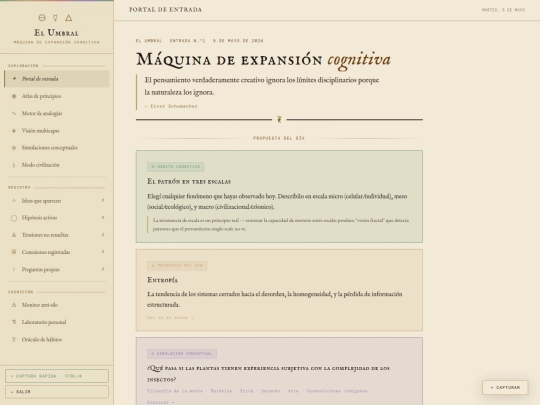This screenshot has height=405, width=540.
Task: Click the Hipótesis activas count badge
Action: [x=103, y=218]
